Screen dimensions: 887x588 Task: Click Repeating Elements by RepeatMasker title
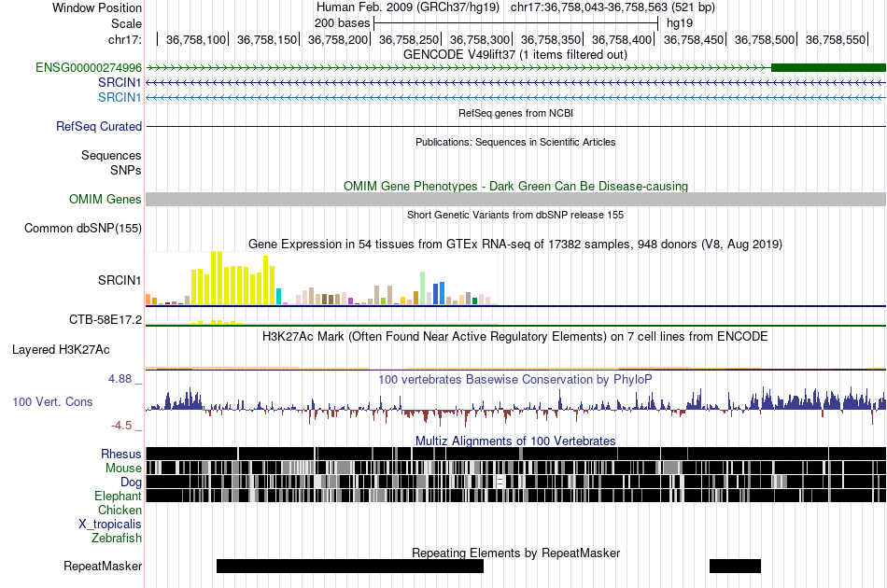click(515, 553)
